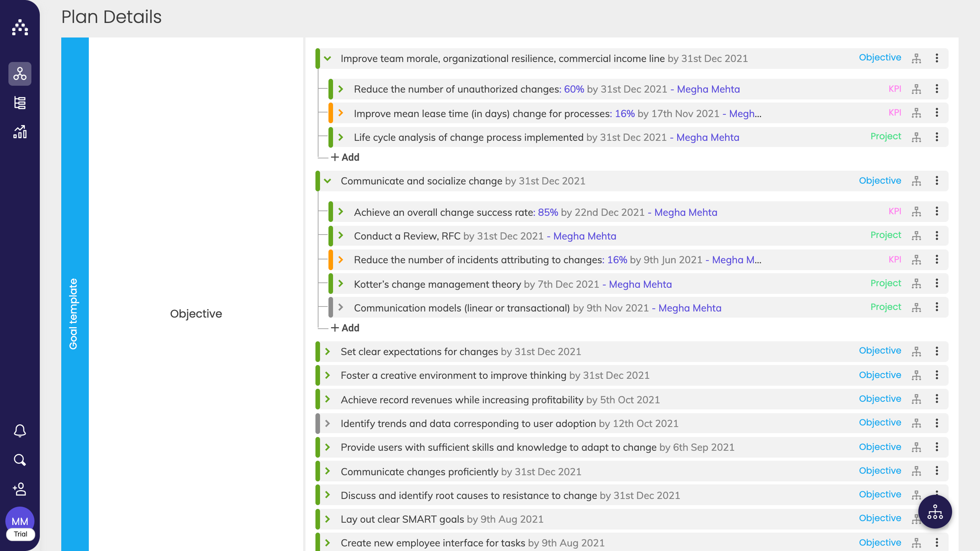Open more options for Kotter's change management theory
The image size is (980, 551).
pyautogui.click(x=937, y=283)
